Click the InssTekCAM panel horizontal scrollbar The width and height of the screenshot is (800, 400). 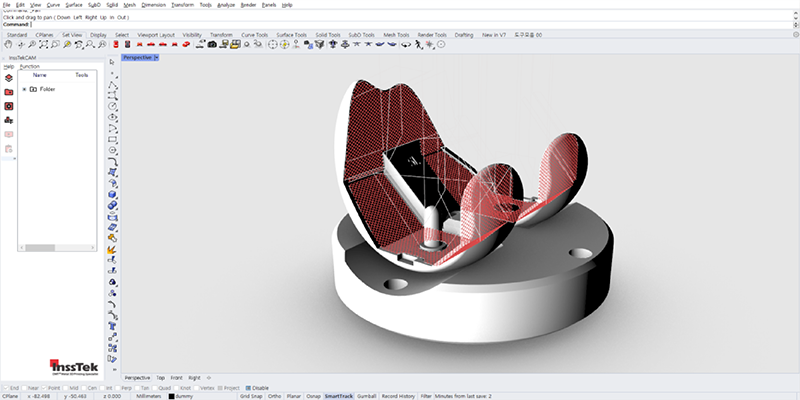(57, 247)
